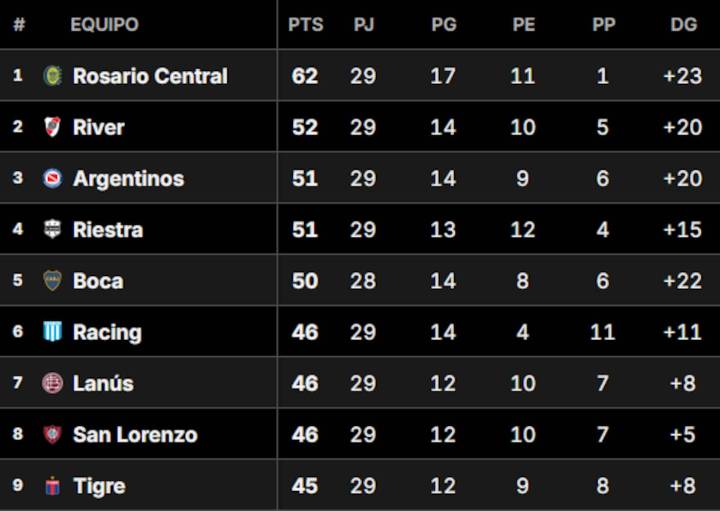Click the Racing club crest
This screenshot has height=511, width=720.
(52, 332)
